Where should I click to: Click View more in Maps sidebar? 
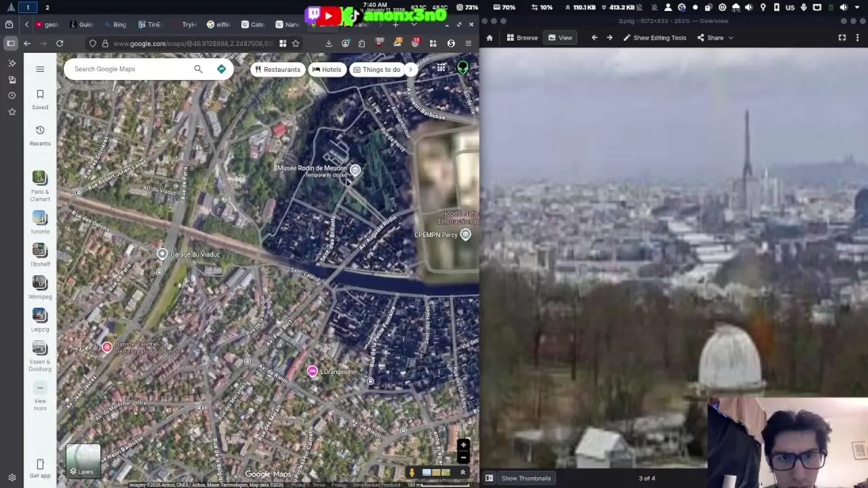pos(40,396)
